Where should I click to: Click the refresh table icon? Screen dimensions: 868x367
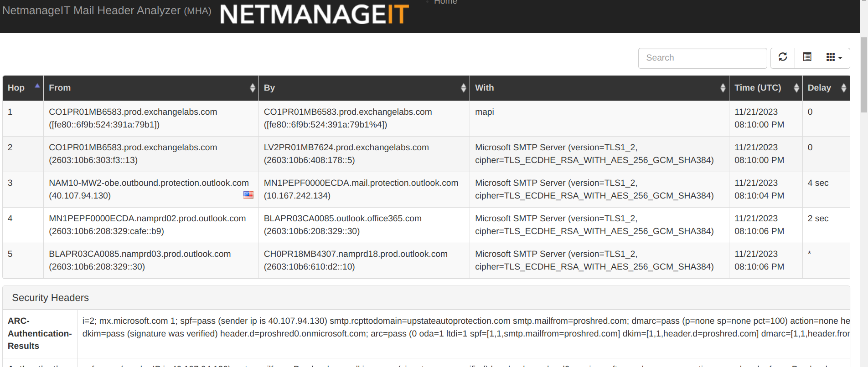[783, 58]
